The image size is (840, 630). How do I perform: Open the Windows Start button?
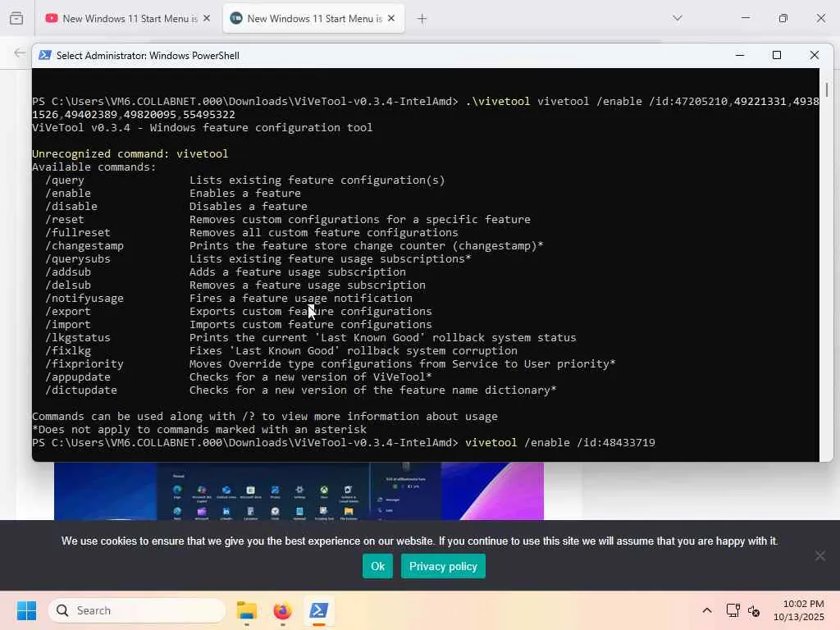(x=26, y=610)
